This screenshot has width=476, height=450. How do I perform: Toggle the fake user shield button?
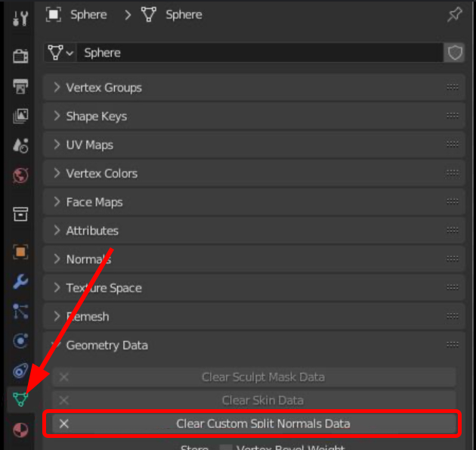point(455,53)
